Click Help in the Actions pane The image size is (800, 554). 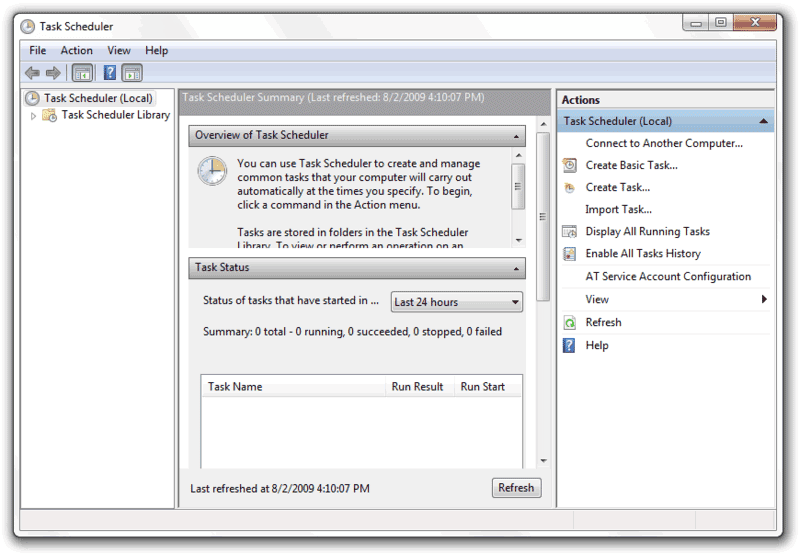[x=597, y=345]
